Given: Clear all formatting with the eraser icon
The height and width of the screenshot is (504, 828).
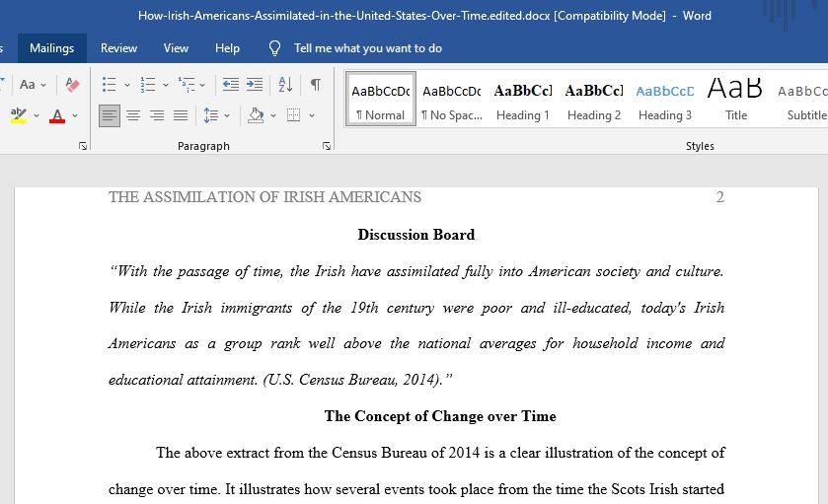Looking at the screenshot, I should [72, 85].
